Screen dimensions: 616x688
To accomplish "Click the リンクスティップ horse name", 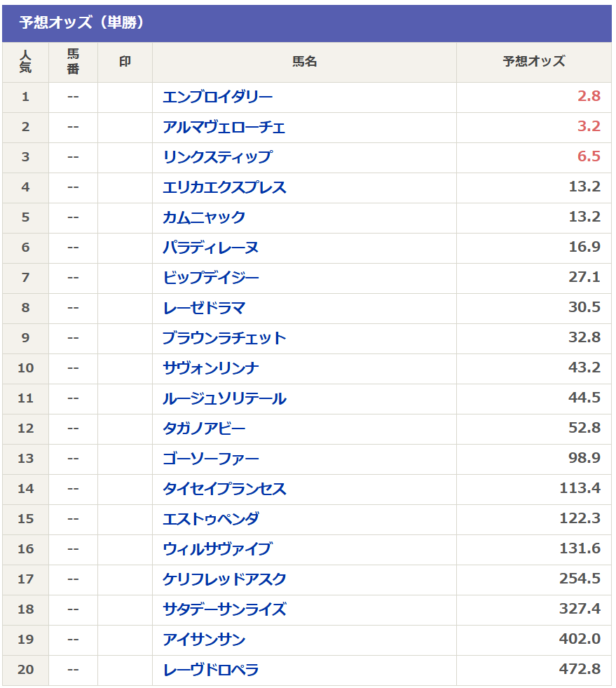I will pos(217,157).
